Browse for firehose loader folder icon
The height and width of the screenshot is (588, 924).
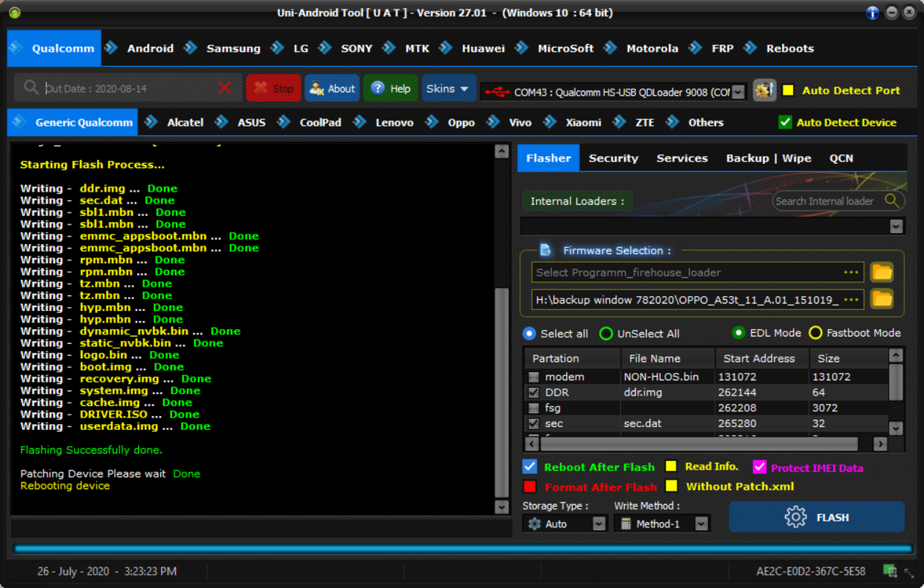881,273
